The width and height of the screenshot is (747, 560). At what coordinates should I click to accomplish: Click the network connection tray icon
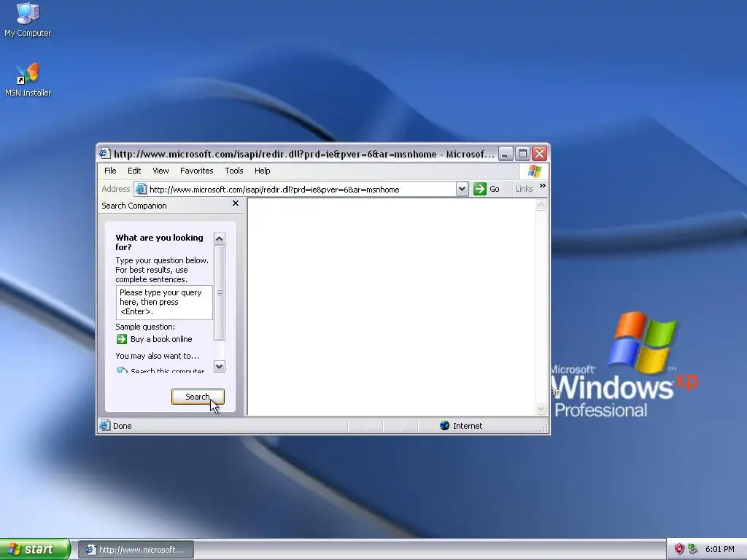tap(693, 549)
